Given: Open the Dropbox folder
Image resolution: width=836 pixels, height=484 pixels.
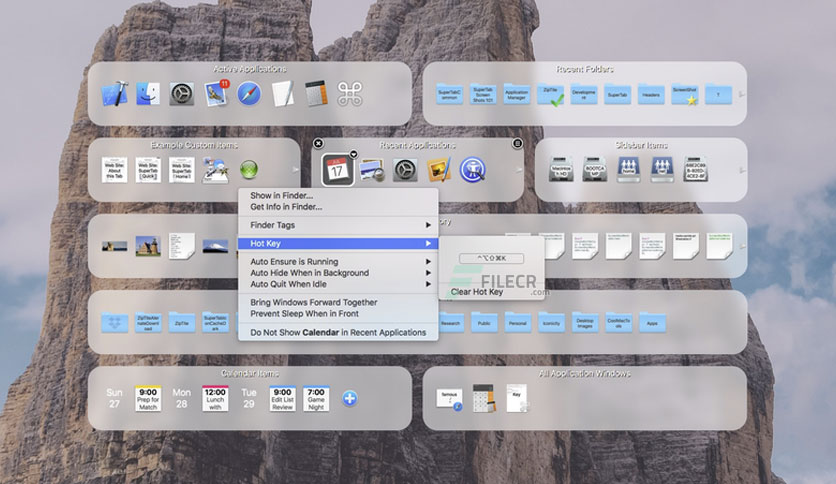Looking at the screenshot, I should pos(115,322).
